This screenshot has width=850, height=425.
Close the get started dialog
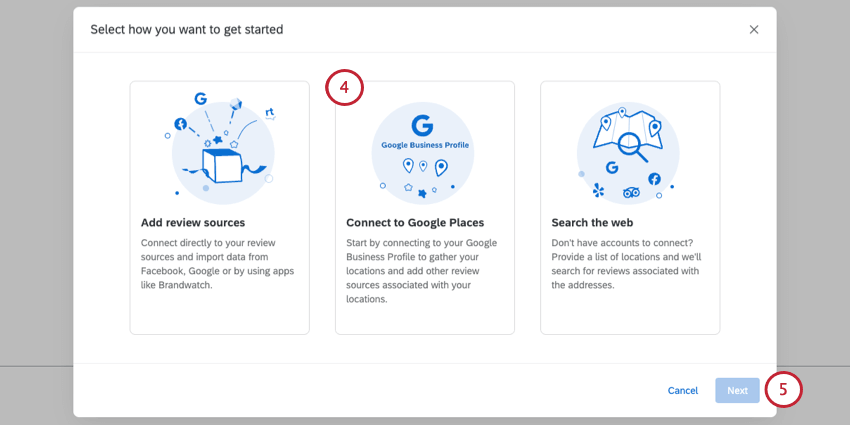pos(754,30)
